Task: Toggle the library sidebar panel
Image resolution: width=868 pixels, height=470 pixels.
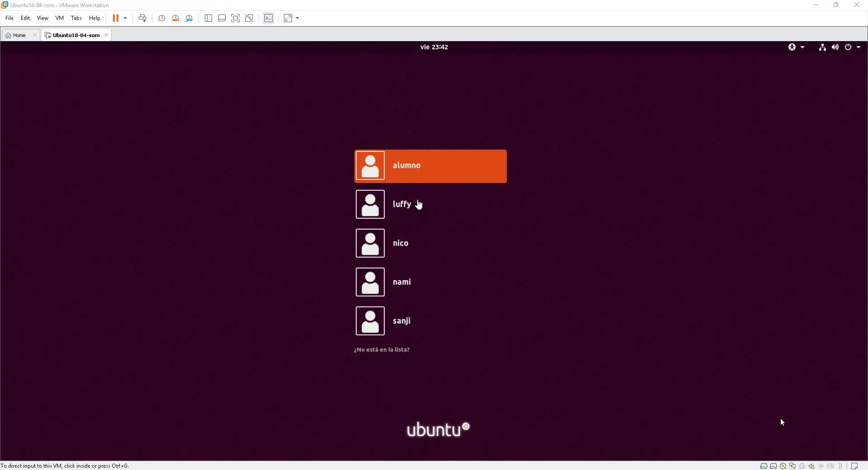Action: tap(208, 18)
